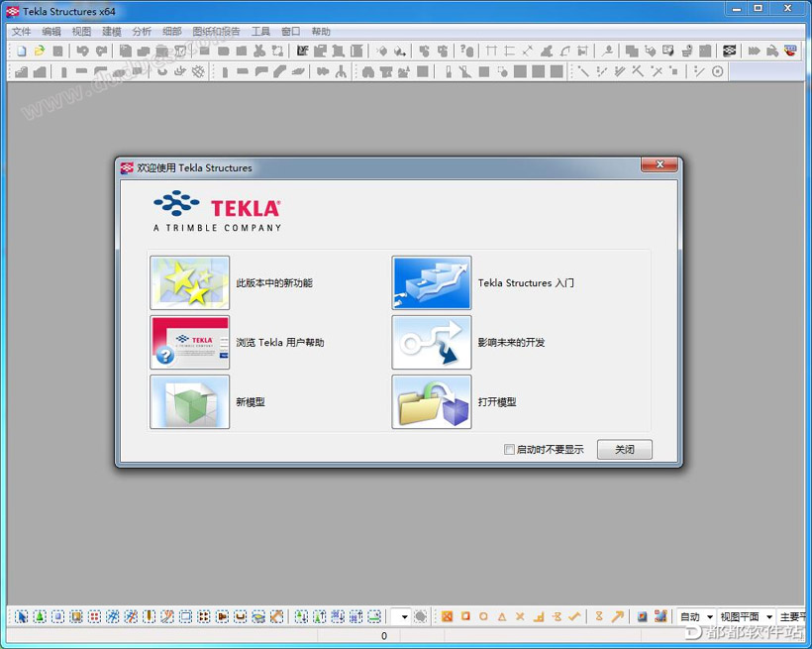
Task: Toggle the red dots select points switch
Action: (x=94, y=616)
